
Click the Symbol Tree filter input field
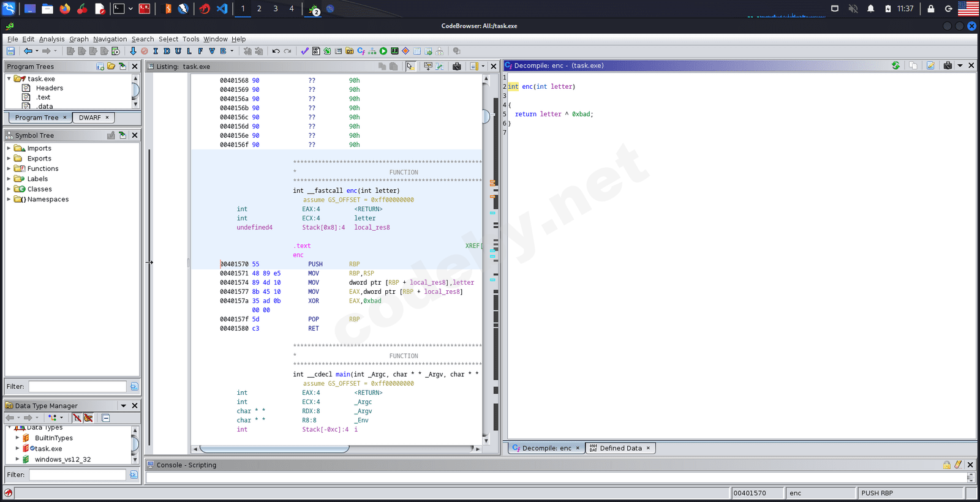pos(77,386)
